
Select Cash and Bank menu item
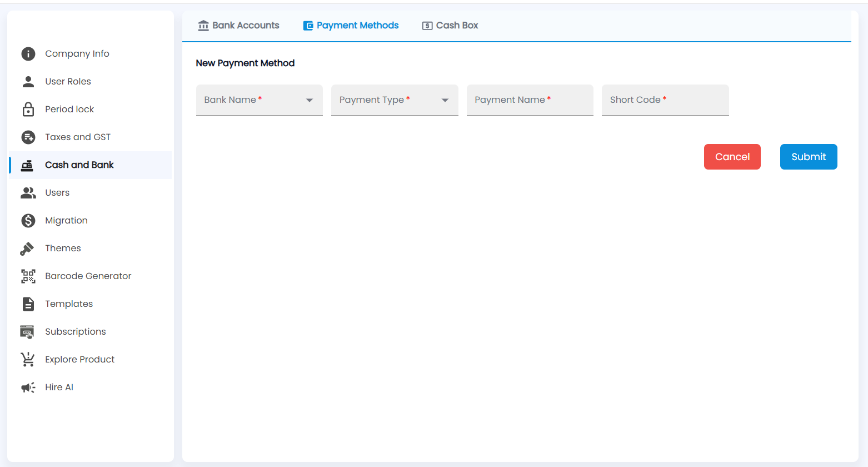[91, 165]
